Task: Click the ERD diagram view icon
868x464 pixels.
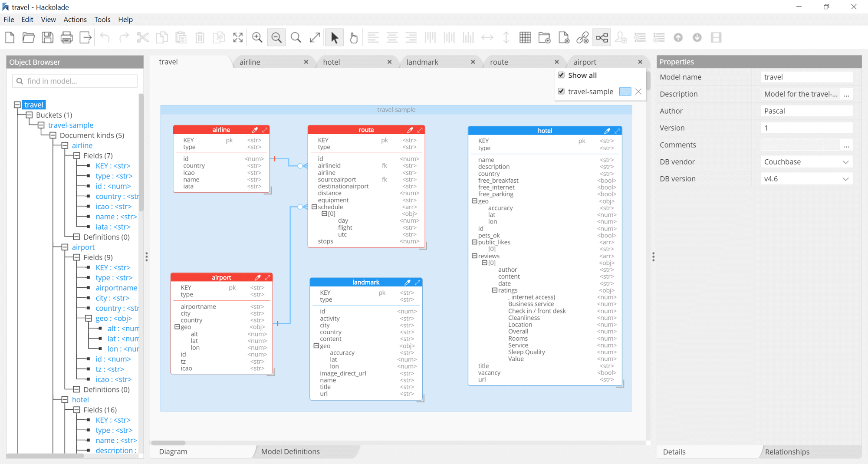Action: [x=602, y=38]
